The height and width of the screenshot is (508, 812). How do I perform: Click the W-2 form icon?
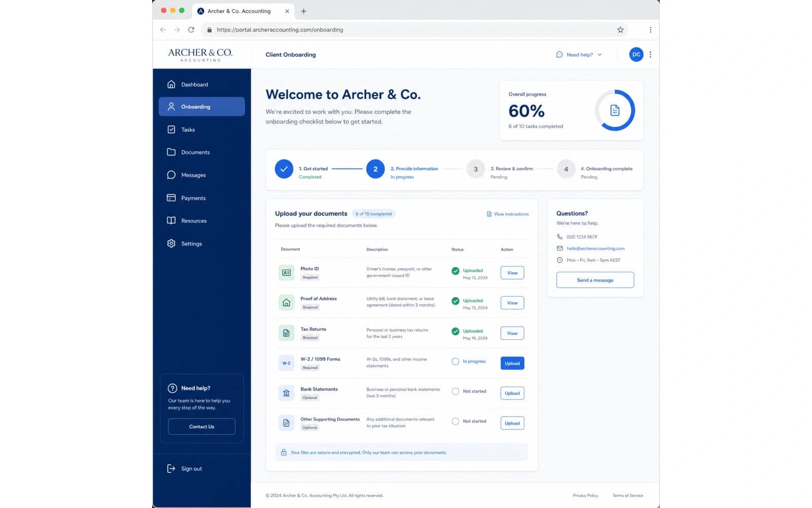(x=286, y=363)
